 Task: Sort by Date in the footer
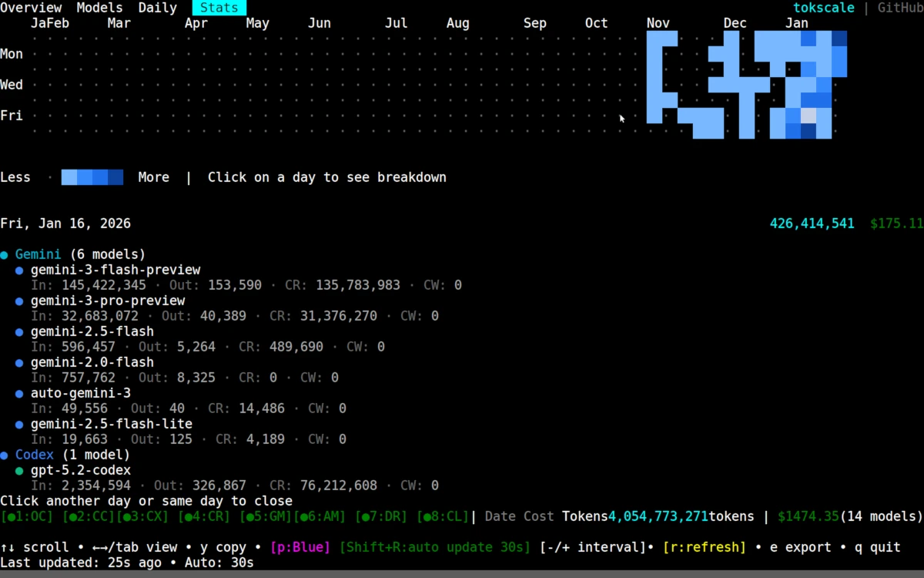point(500,516)
